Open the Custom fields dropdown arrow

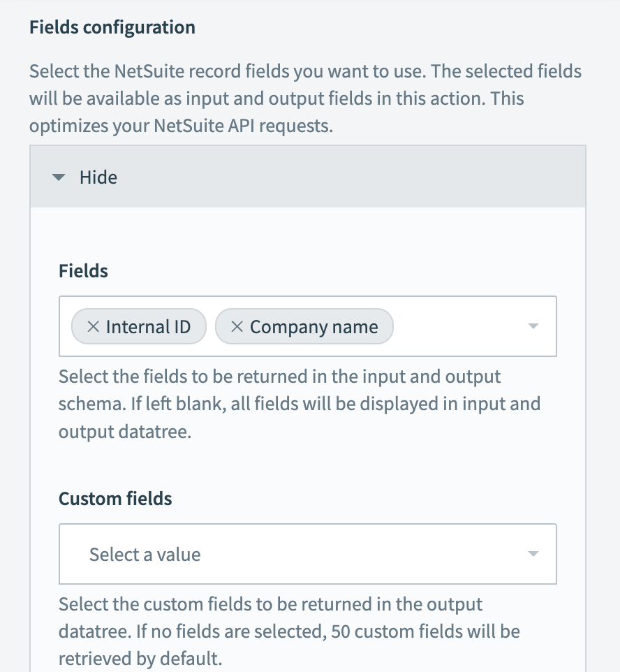click(x=533, y=554)
